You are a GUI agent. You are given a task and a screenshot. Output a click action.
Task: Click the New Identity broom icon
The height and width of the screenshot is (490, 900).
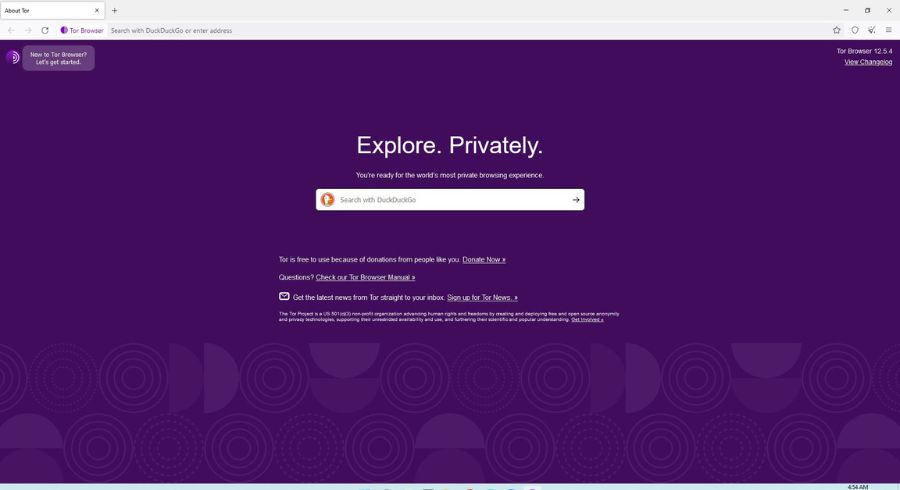click(872, 30)
